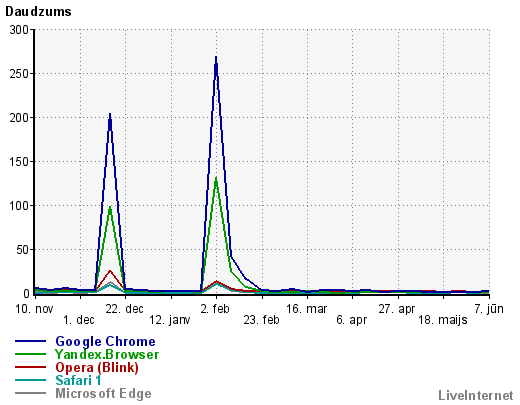Image resolution: width=520 pixels, height=405 pixels.
Task: Click the blue Google Chrome line swatch
Action: (x=30, y=341)
